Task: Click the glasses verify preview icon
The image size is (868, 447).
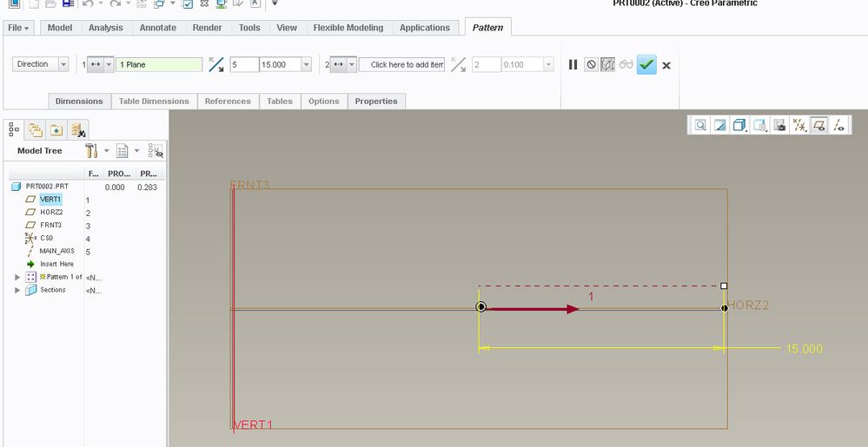Action: coord(626,65)
